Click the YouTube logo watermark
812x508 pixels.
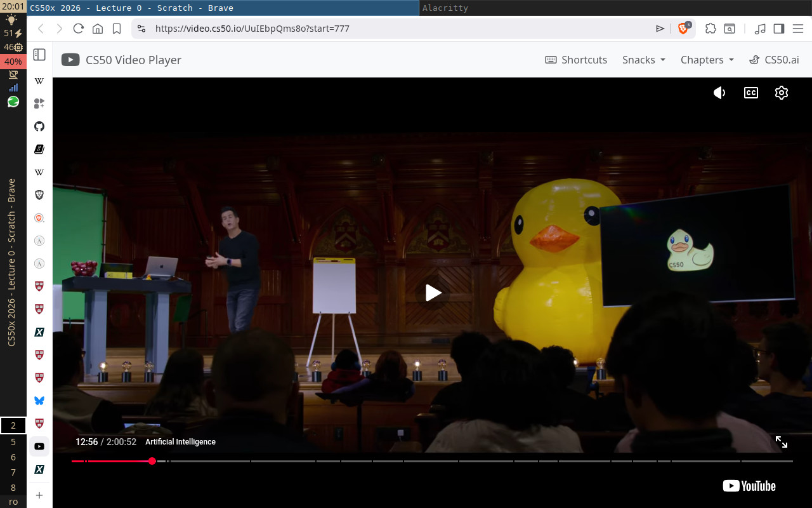tap(749, 486)
